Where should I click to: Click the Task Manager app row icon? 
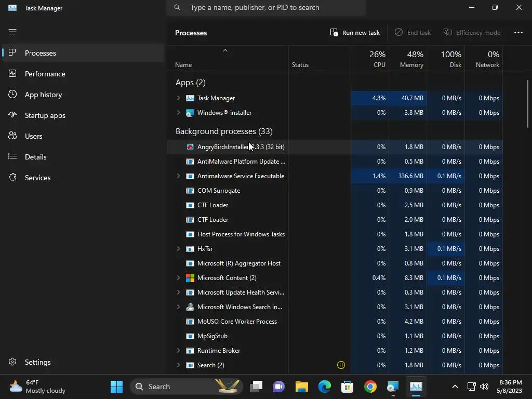pyautogui.click(x=190, y=98)
